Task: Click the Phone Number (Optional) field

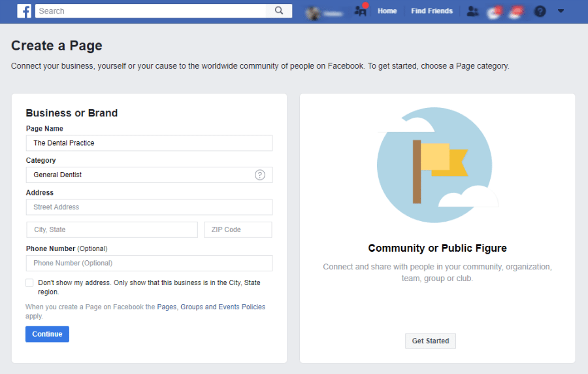Action: coord(149,263)
